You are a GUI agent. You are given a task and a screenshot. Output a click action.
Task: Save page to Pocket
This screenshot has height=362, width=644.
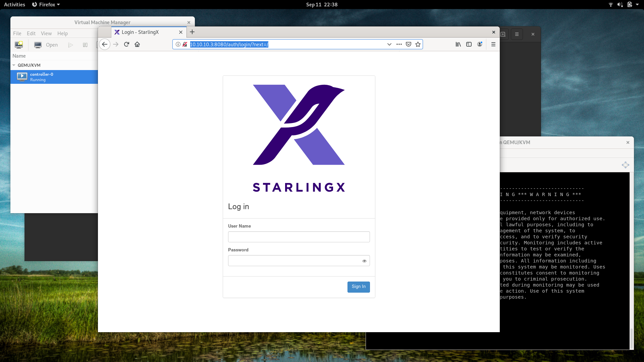pos(409,44)
